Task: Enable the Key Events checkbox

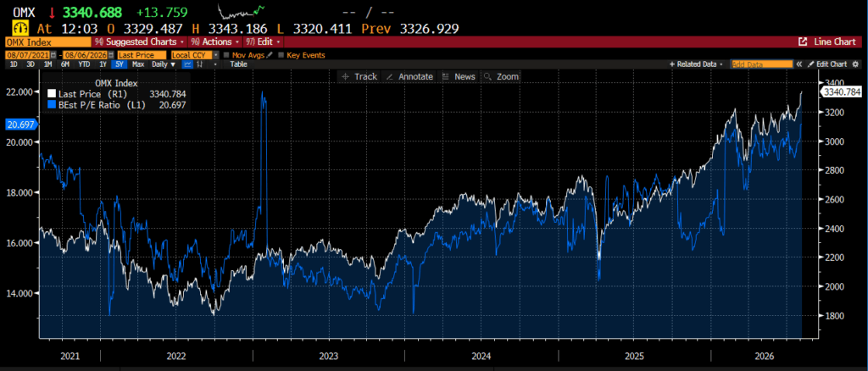Action: click(281, 55)
